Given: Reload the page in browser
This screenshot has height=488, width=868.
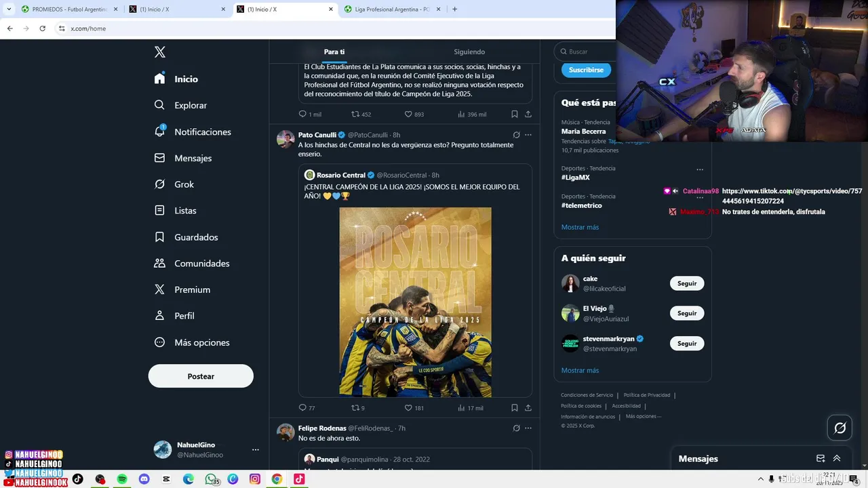Looking at the screenshot, I should point(42,28).
